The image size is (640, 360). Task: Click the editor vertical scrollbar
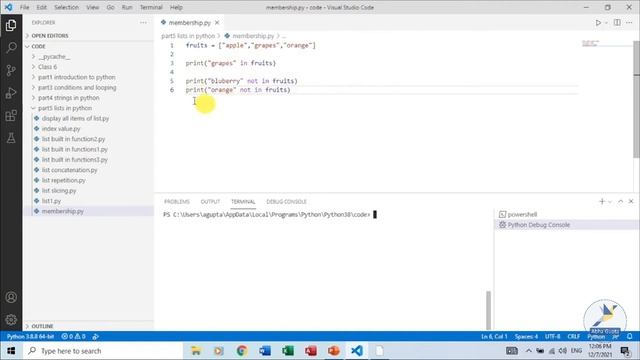(636, 99)
